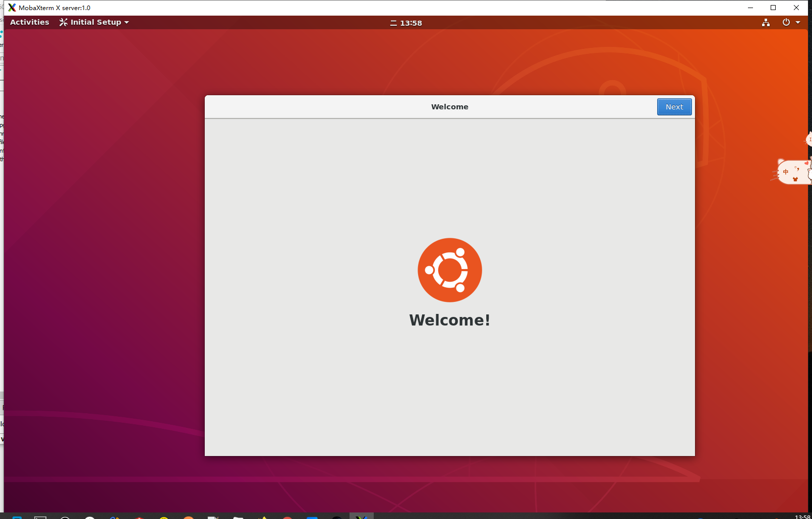Close the MobaXterm X server window
This screenshot has width=812, height=519.
796,8
